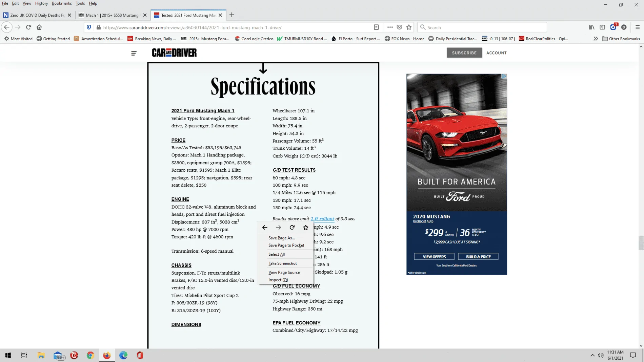Open the Breaking News, Daily bookmark
The width and height of the screenshot is (644, 362).
pyautogui.click(x=152, y=39)
